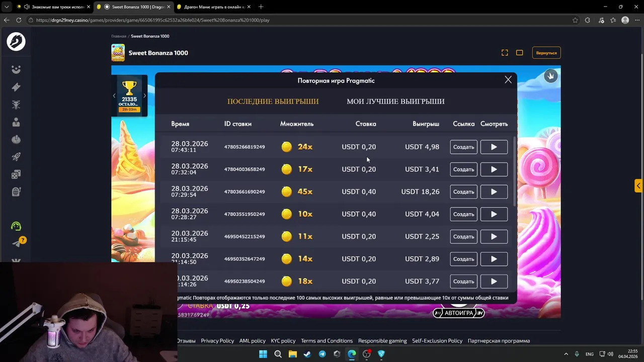The image size is (644, 362).
Task: Click the dragon logo in the sidebar
Action: tap(16, 42)
